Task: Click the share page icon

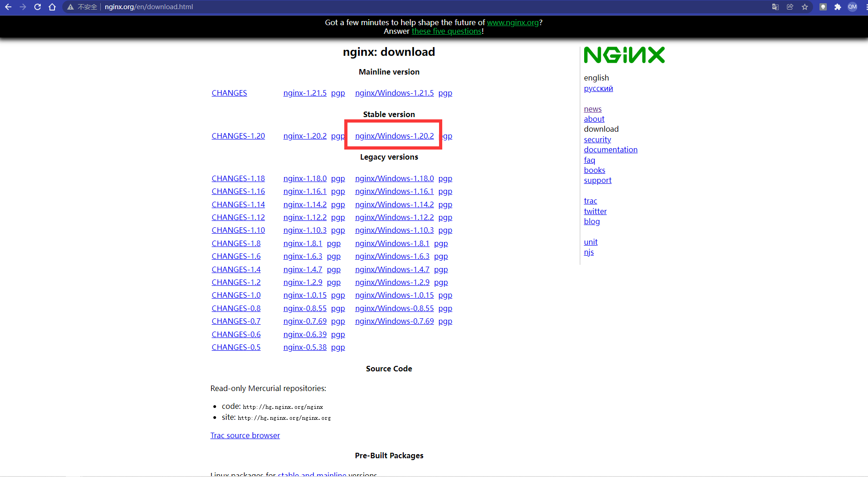Action: (x=790, y=7)
